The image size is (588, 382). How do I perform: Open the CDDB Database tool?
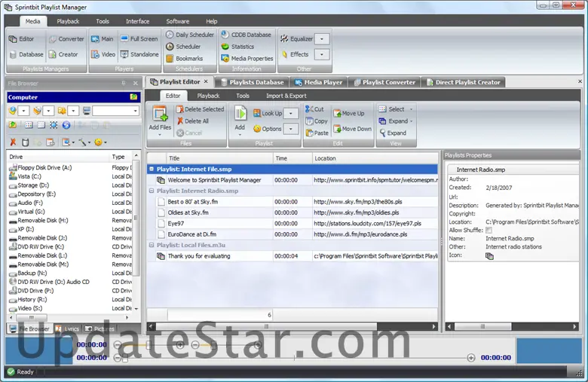[246, 35]
